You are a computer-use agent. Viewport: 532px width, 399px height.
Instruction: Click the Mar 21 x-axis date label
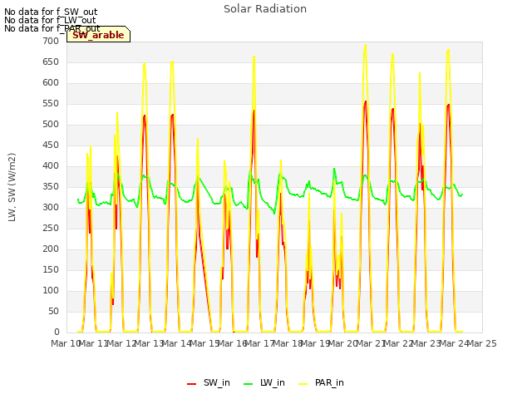(371, 343)
